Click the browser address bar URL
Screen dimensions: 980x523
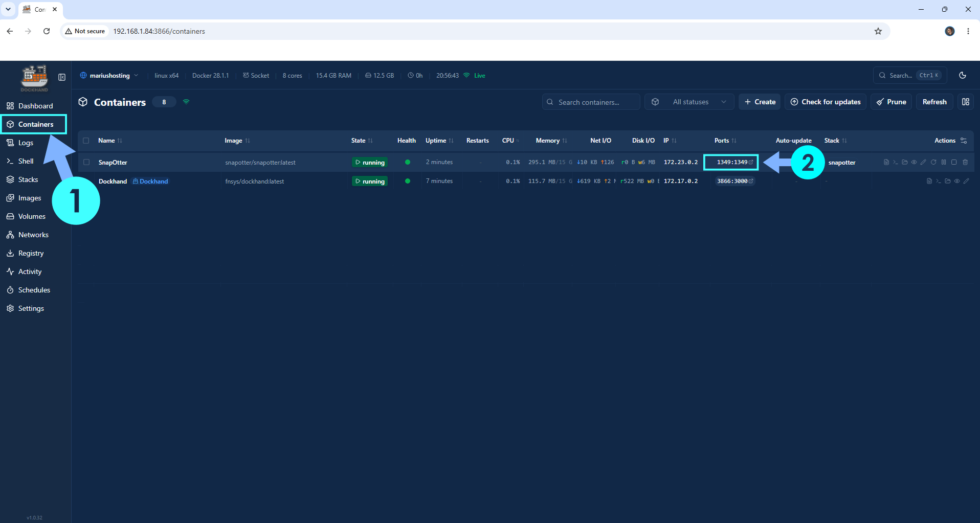(x=159, y=31)
